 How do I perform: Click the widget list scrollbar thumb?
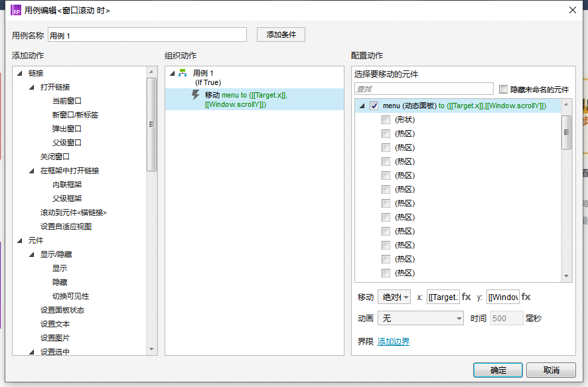pos(566,132)
